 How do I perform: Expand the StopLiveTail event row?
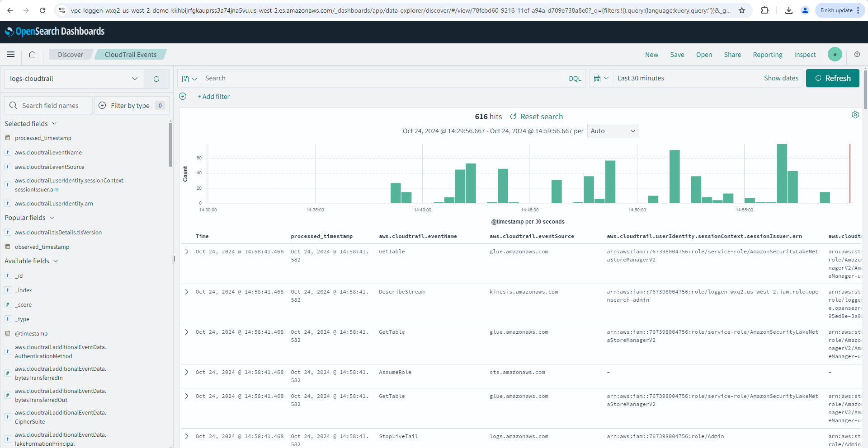[187, 436]
